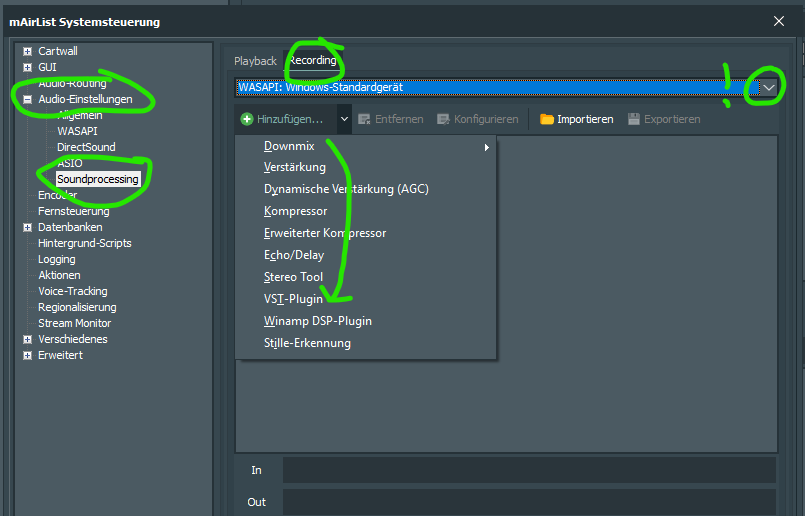Select Voice-Tracking in the tree

(x=73, y=291)
